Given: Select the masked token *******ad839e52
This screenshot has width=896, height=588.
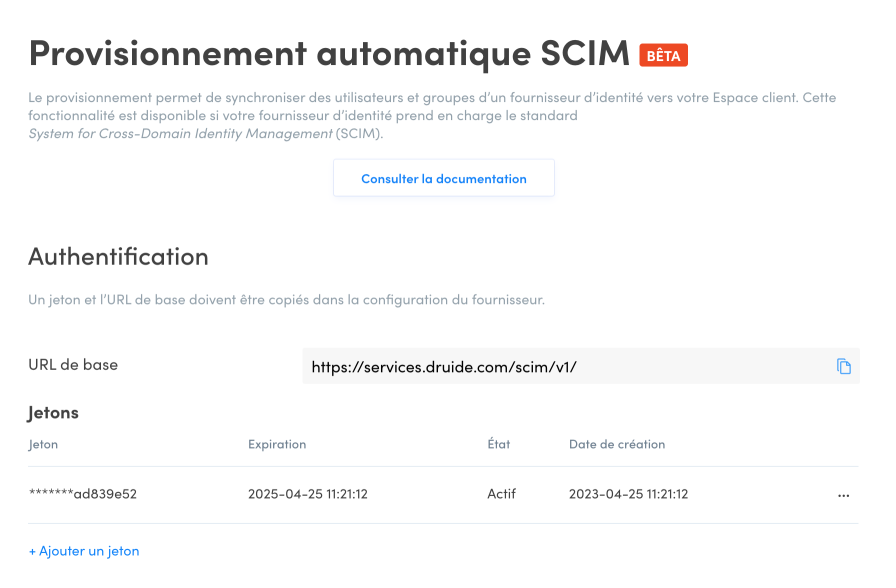Looking at the screenshot, I should [x=83, y=494].
